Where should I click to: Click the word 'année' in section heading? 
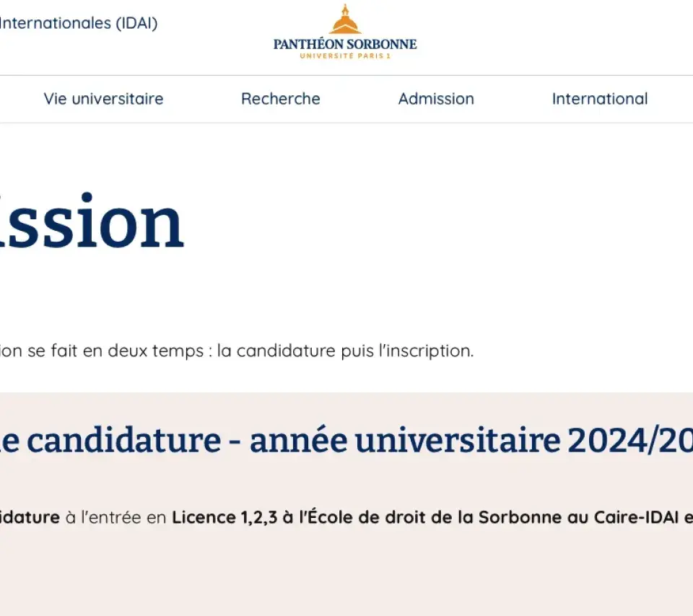[299, 440]
